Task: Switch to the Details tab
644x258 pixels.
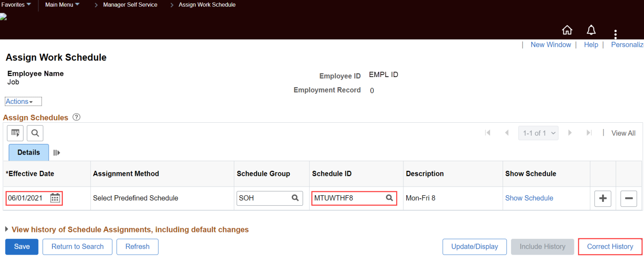Action: tap(28, 152)
